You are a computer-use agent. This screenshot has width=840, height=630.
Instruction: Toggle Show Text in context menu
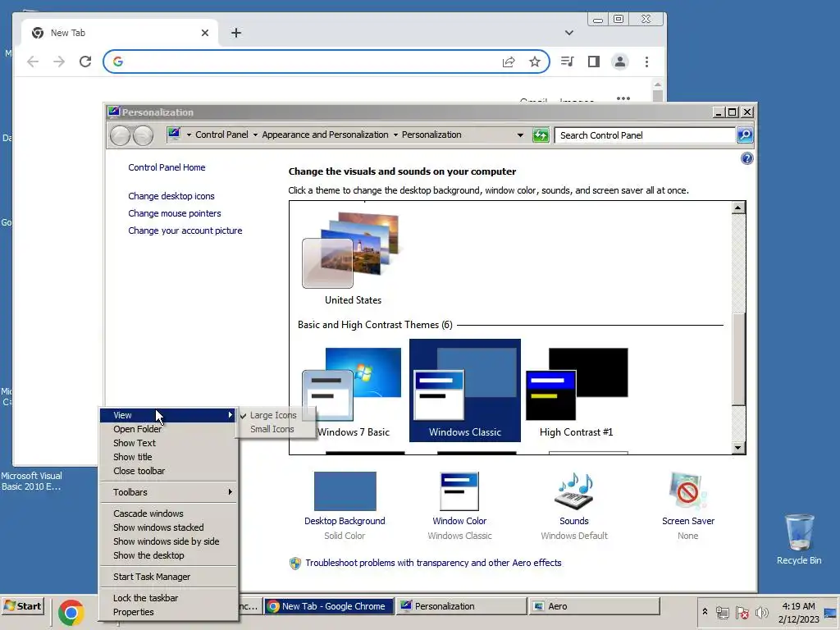167,443
